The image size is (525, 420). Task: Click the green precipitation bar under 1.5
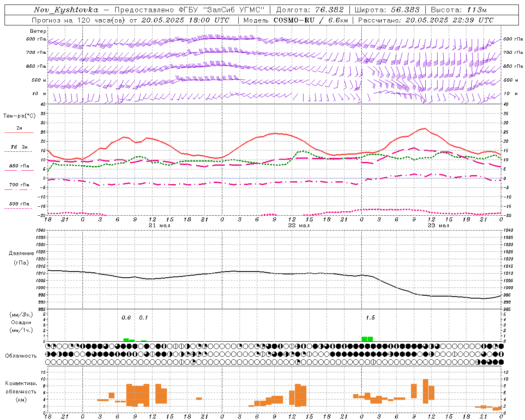click(367, 339)
